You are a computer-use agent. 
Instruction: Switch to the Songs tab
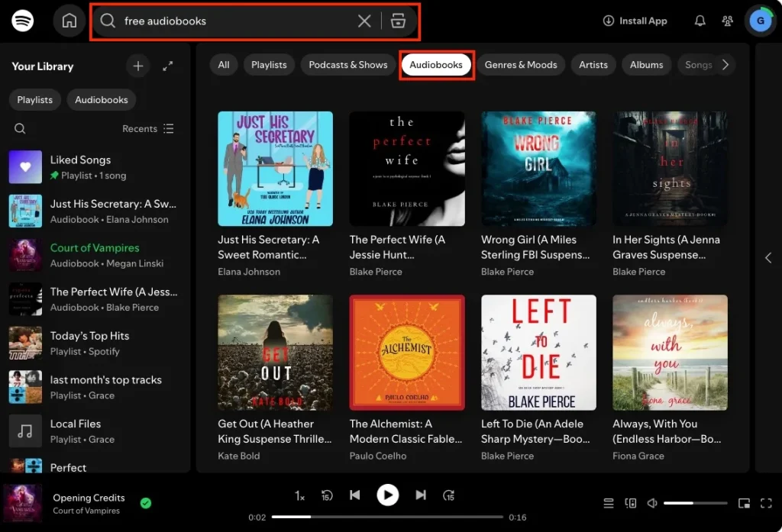pyautogui.click(x=698, y=65)
